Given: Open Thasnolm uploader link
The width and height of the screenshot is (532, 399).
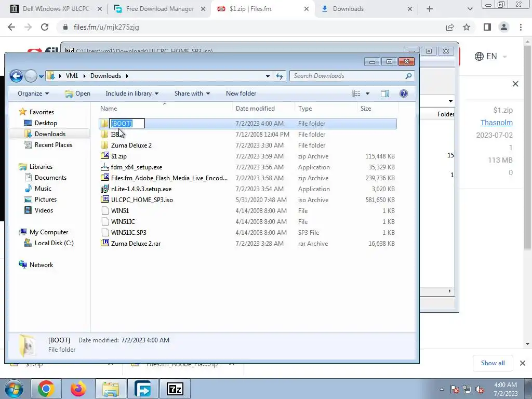Looking at the screenshot, I should [x=496, y=123].
